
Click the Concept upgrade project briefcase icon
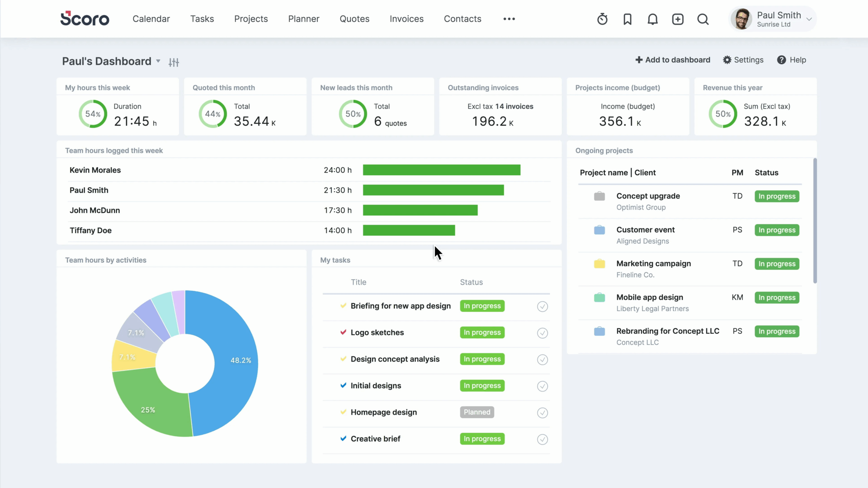pos(599,196)
